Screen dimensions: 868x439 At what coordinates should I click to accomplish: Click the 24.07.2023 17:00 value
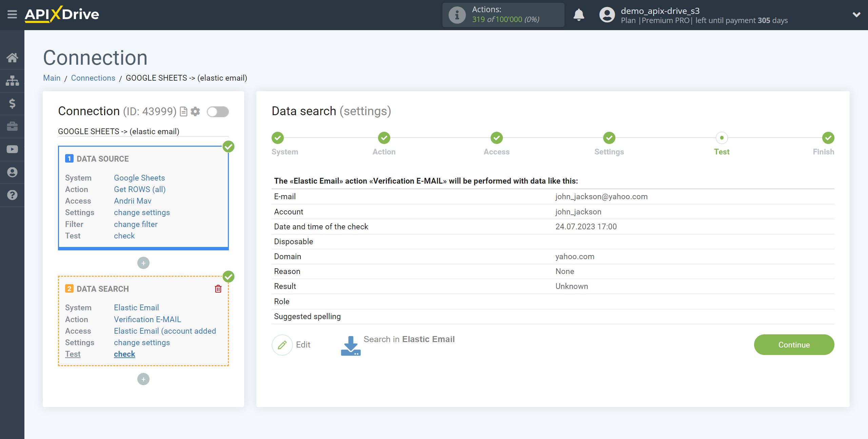(586, 227)
